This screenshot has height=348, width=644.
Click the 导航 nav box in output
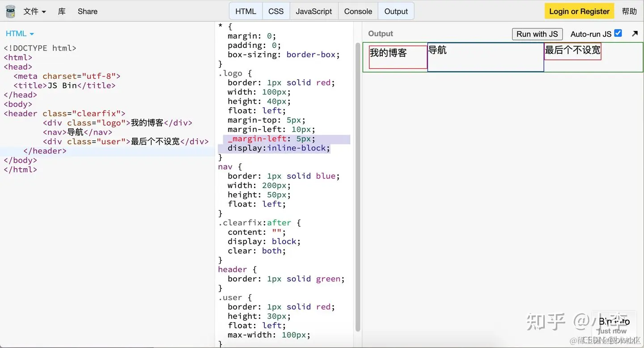[x=486, y=57]
